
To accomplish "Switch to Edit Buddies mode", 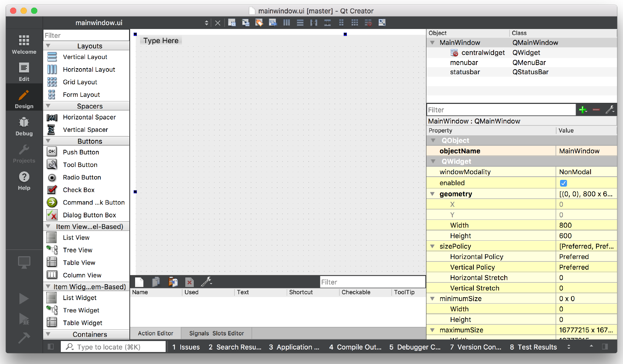I will point(259,23).
